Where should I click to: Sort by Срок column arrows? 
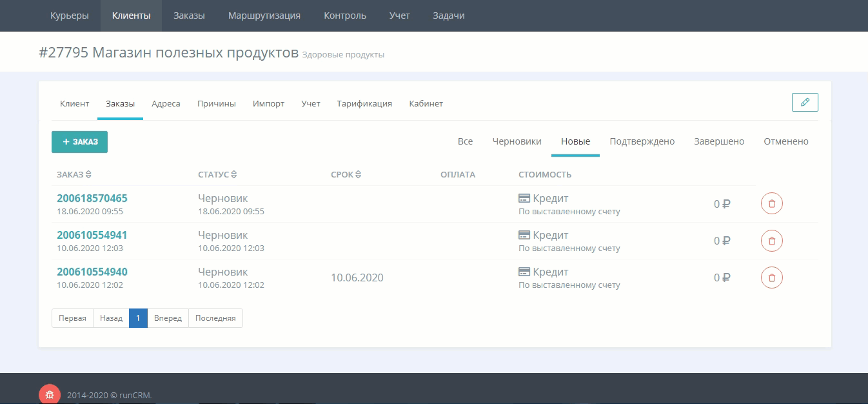[358, 174]
